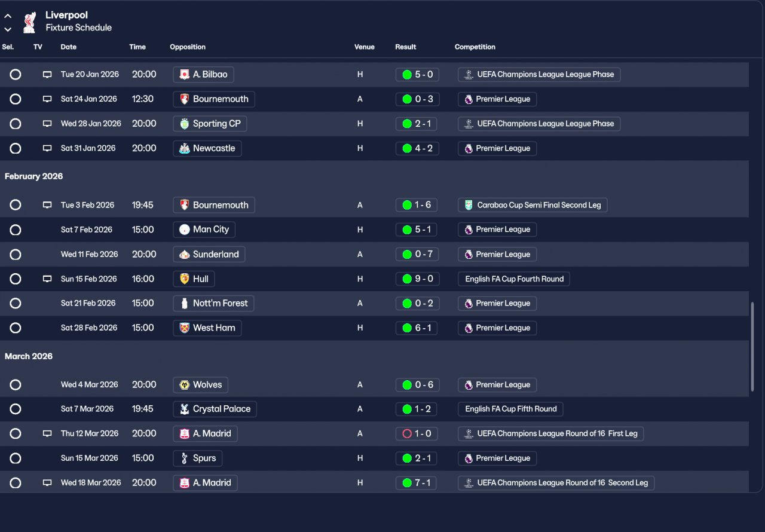Screen dimensions: 765x532
Task: View the 9 - 0 result against Hull
Action: [x=417, y=279]
